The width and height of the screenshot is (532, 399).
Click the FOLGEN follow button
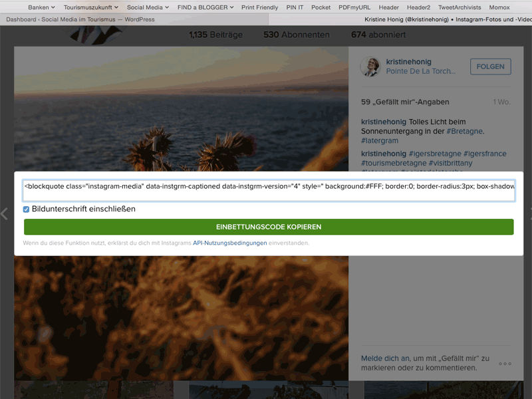491,66
